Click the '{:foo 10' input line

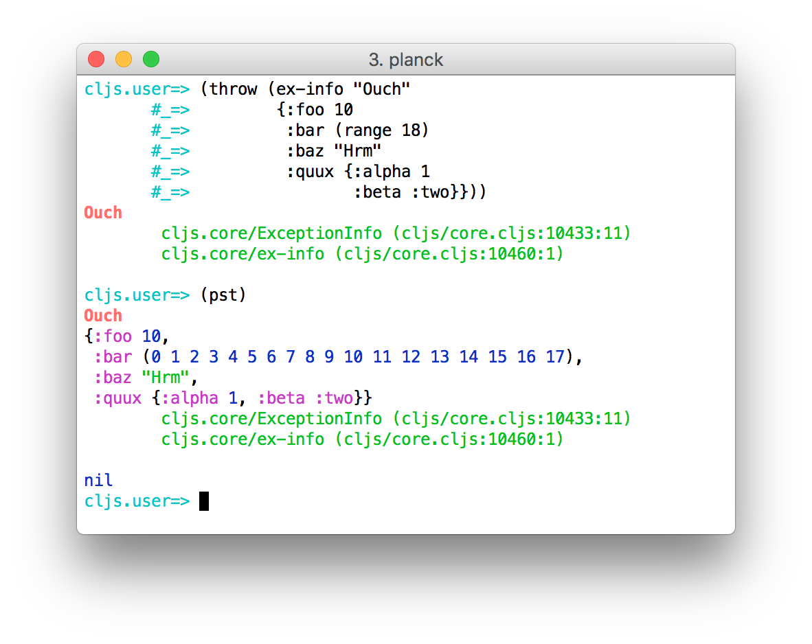315,110
